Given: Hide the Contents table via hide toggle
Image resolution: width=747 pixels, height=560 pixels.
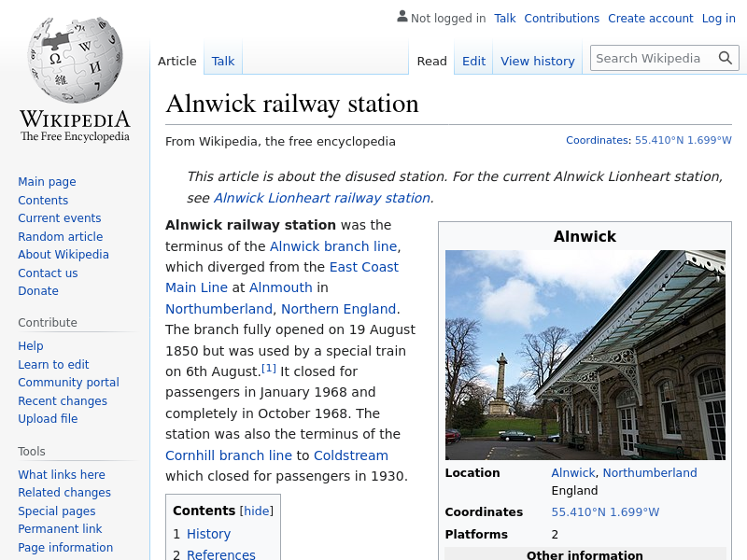Looking at the screenshot, I should click(257, 511).
